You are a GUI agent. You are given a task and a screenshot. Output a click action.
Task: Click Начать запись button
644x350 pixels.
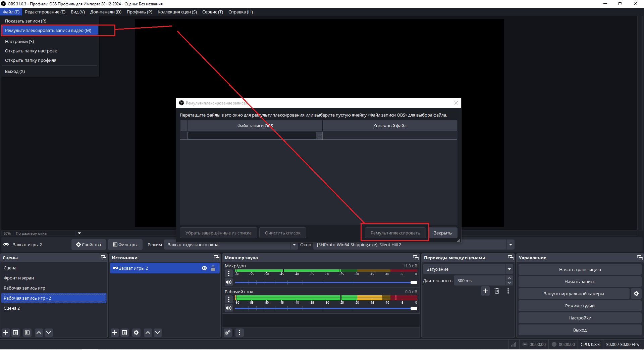(580, 281)
